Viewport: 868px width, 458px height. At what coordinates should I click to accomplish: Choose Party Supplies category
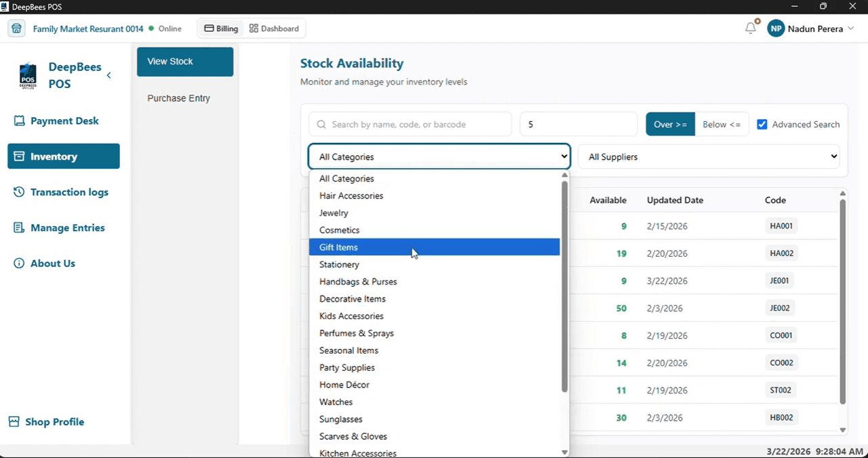(434, 367)
